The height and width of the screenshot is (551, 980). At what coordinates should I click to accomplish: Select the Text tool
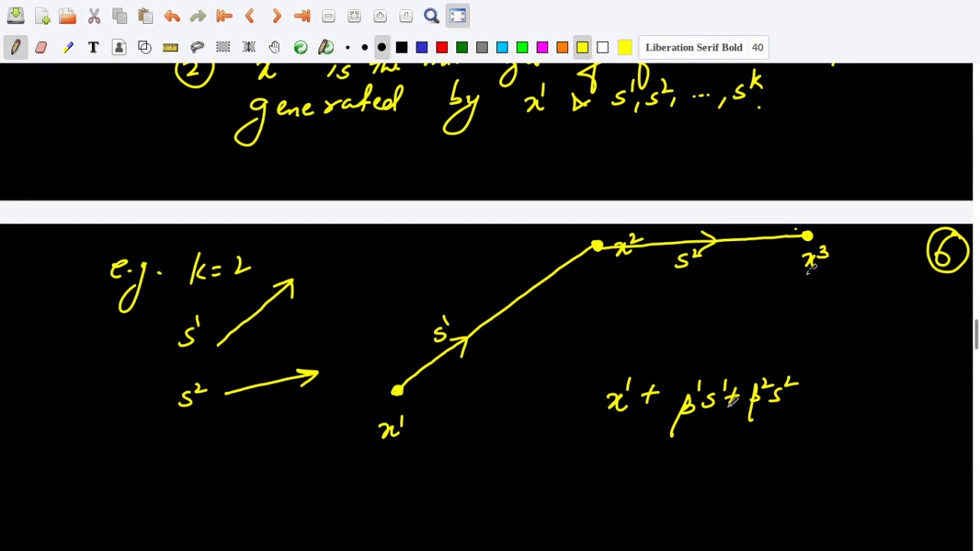pos(93,47)
